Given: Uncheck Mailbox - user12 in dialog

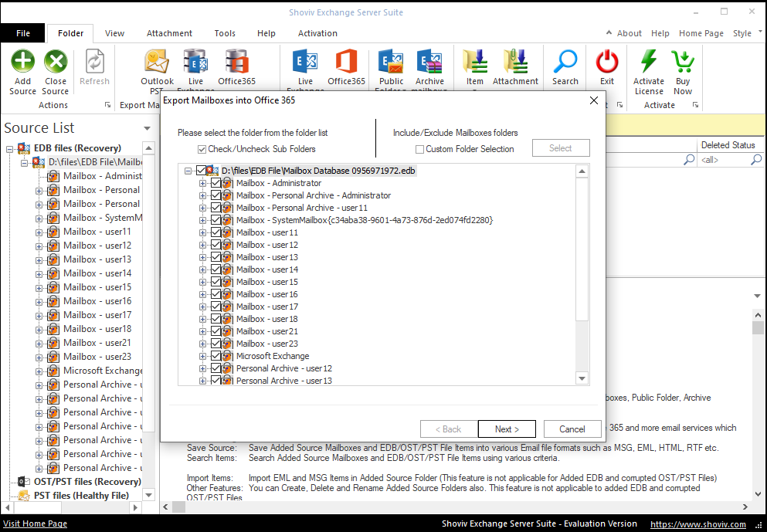Looking at the screenshot, I should (216, 245).
